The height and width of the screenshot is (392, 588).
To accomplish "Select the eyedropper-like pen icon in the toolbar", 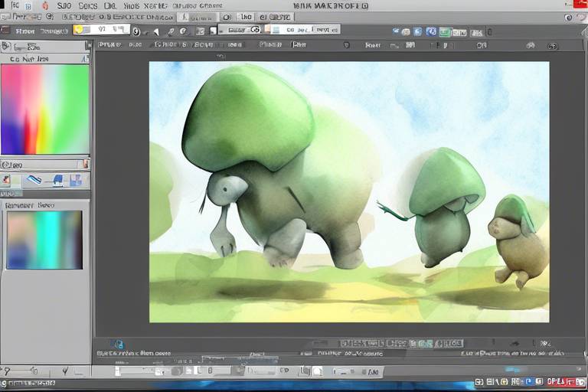I will click(x=171, y=32).
